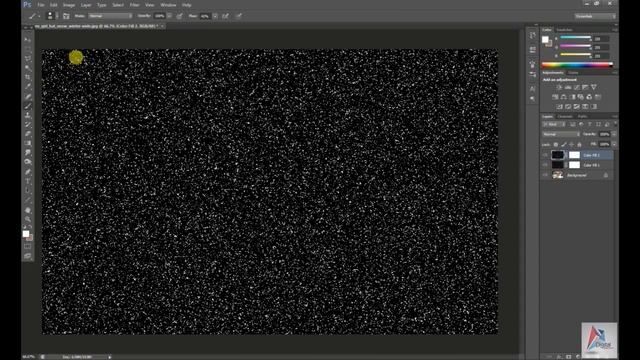Open the Image menu
Viewport: 640px width, 360px height.
pyautogui.click(x=69, y=5)
